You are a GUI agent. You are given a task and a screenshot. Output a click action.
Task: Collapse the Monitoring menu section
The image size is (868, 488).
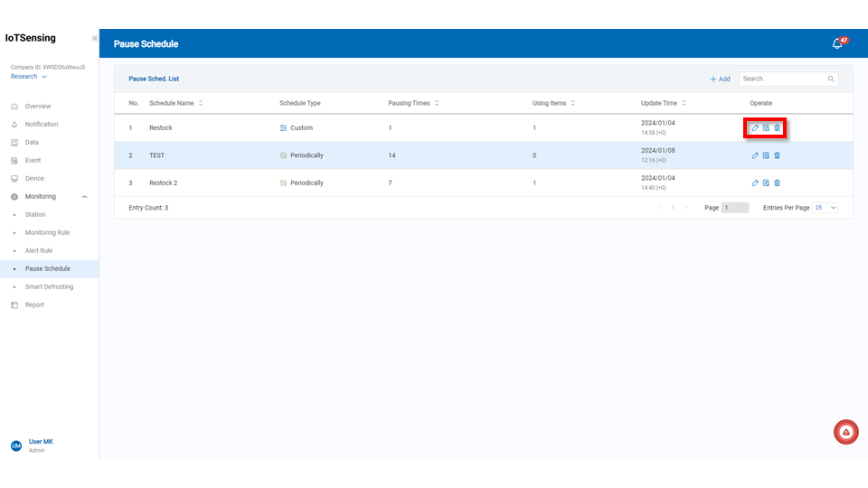[x=84, y=196]
